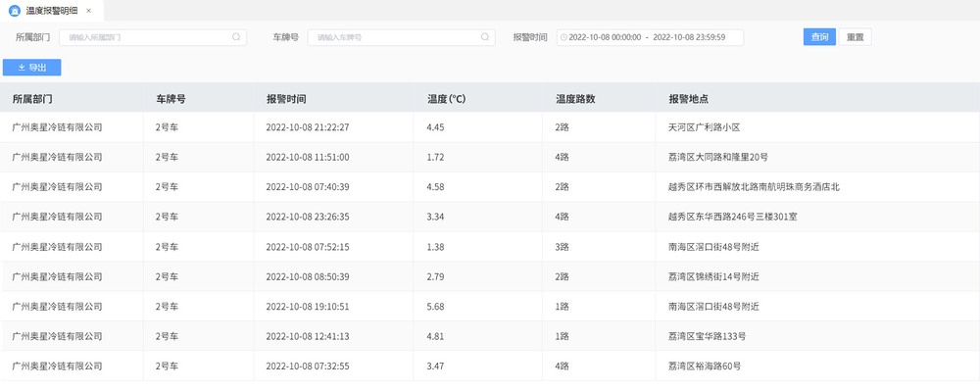Focus the 车牌号 input field
The image size is (980, 391).
coord(401,37)
